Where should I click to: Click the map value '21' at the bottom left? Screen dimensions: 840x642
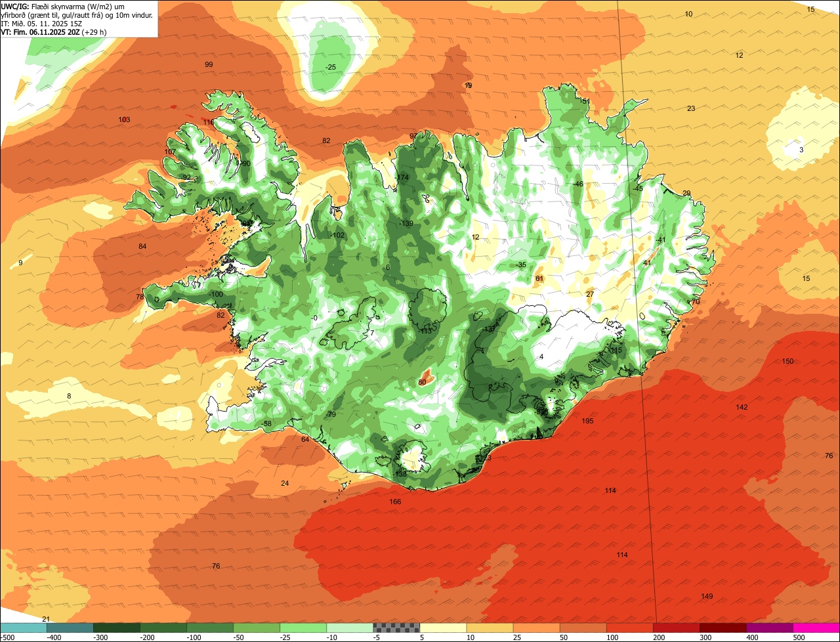[x=46, y=619]
